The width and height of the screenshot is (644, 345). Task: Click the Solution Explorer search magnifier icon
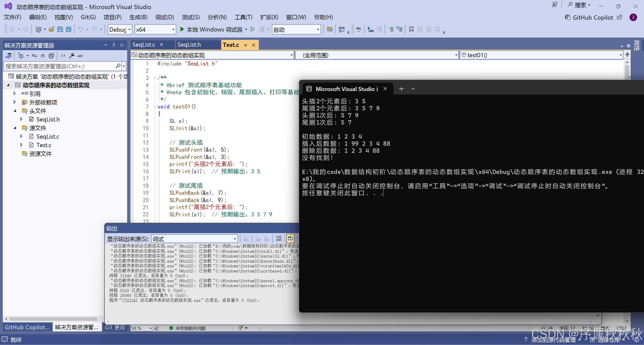(x=118, y=66)
